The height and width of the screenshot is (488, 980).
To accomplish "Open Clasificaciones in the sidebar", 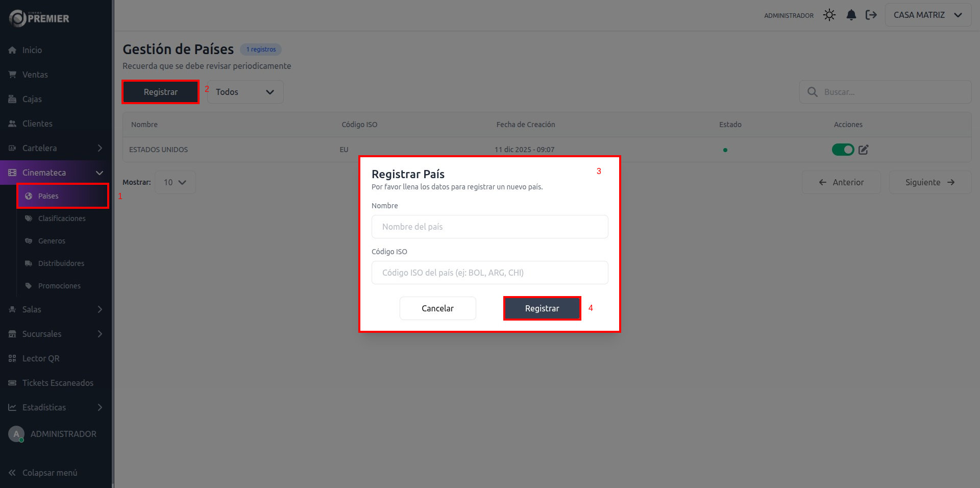I will click(62, 218).
